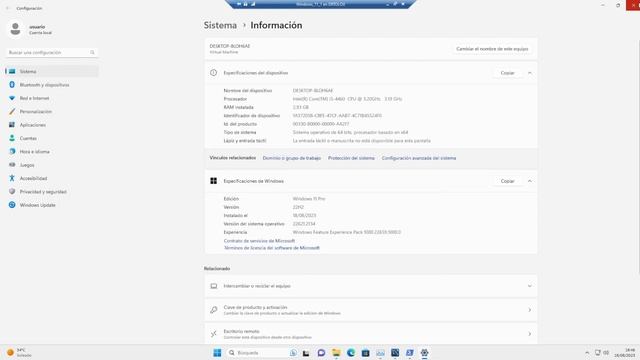Click the Identificador de dispositivo value
640x360 pixels.
(337, 116)
